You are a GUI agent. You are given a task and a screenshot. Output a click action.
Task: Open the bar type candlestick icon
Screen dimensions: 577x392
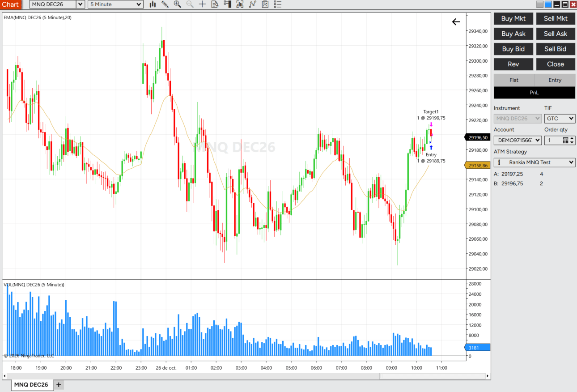click(153, 4)
